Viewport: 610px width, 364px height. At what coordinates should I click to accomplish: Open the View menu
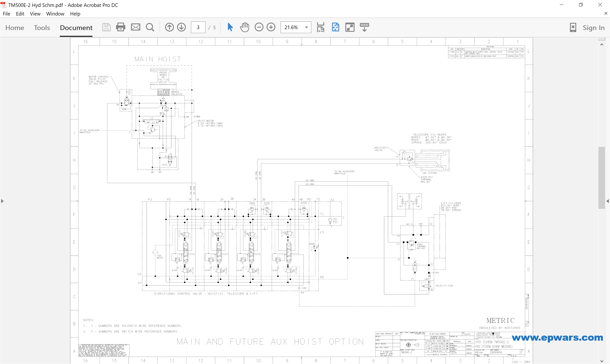tap(35, 14)
